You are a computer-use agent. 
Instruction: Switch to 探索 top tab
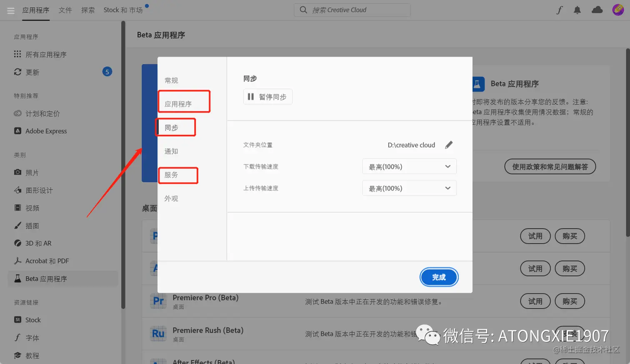(x=88, y=10)
